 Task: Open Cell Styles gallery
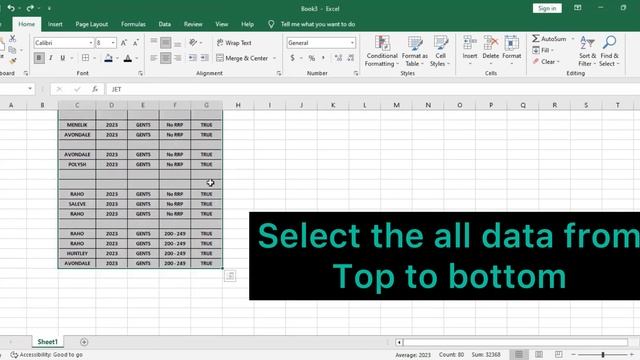pos(440,51)
